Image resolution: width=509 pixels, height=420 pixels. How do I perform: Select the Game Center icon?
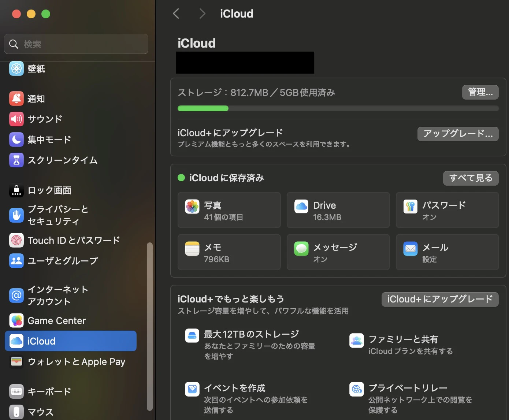[x=16, y=320]
